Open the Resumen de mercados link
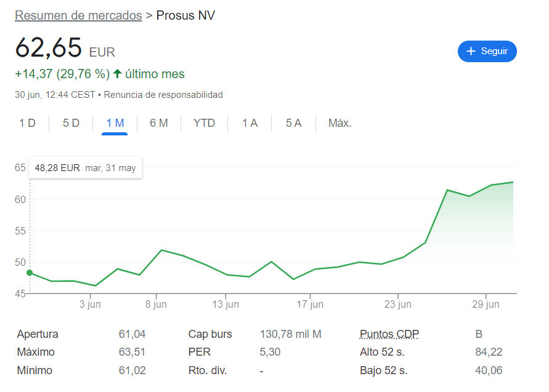Viewport: 549px width, 392px height. (x=78, y=15)
